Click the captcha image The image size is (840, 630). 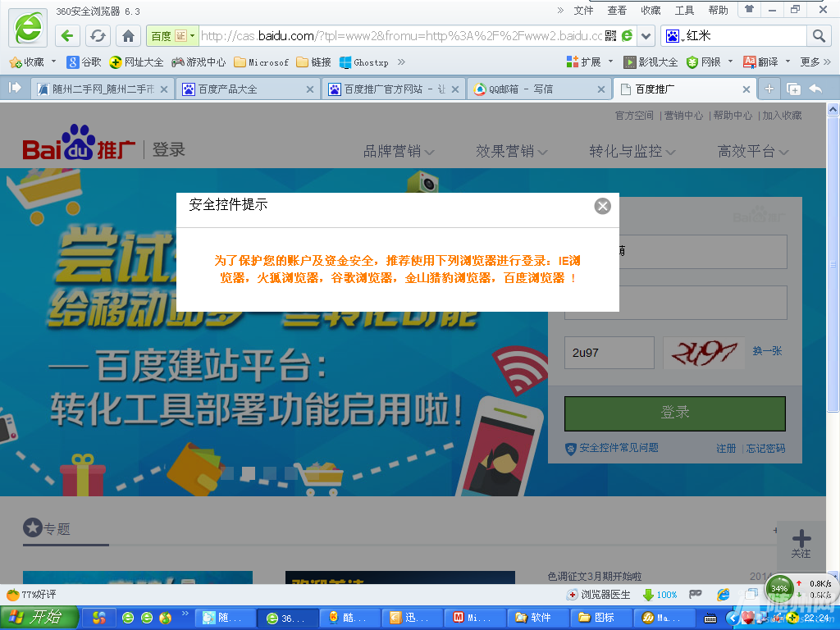coord(704,353)
